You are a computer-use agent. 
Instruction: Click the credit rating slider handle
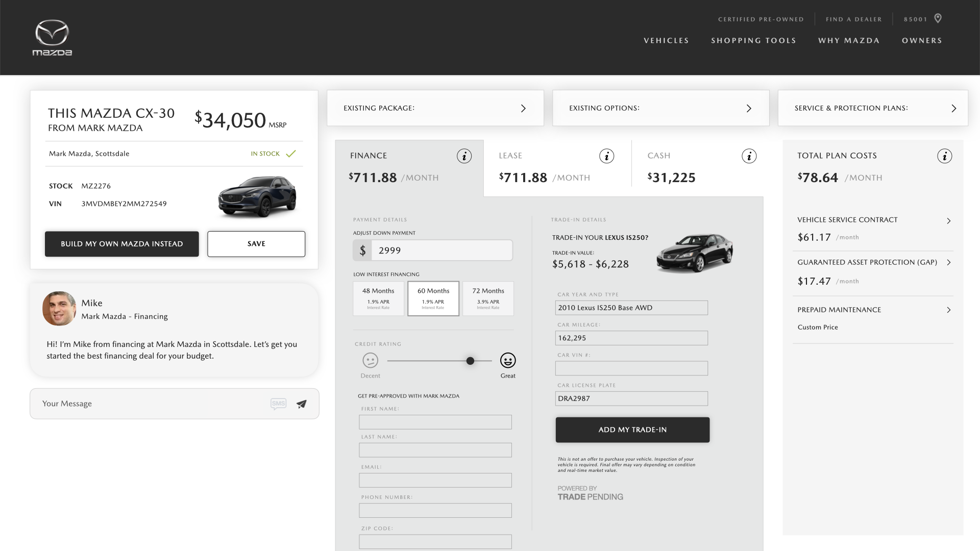tap(470, 361)
